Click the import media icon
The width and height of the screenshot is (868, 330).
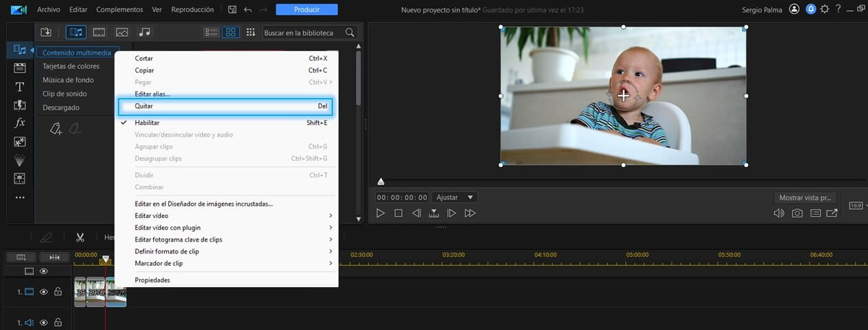pos(46,32)
